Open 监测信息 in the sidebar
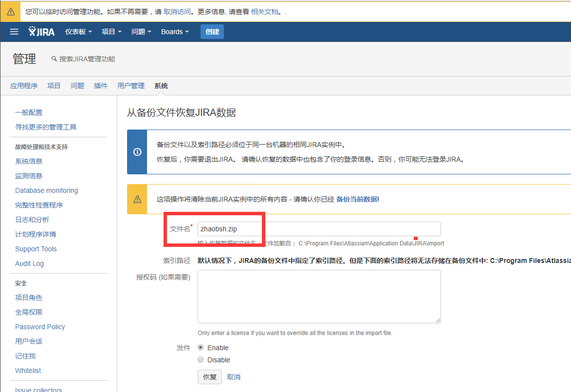571x392 pixels. point(29,176)
